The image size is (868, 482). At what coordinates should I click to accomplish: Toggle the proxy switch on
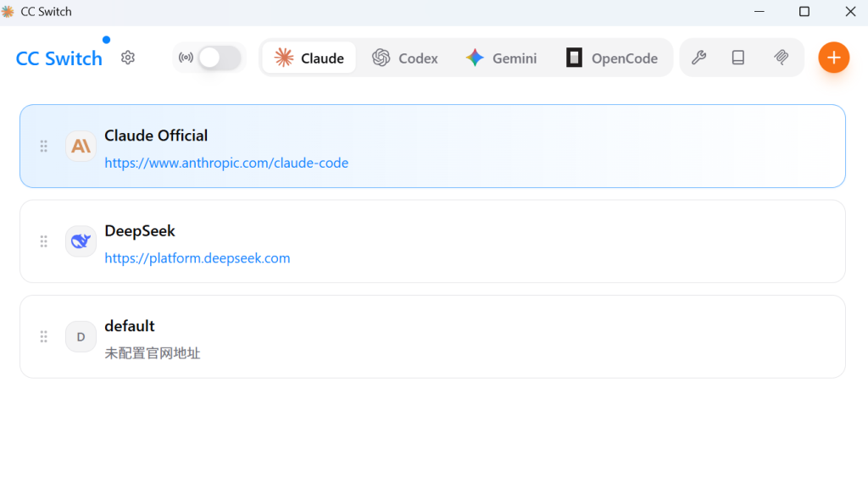point(219,58)
